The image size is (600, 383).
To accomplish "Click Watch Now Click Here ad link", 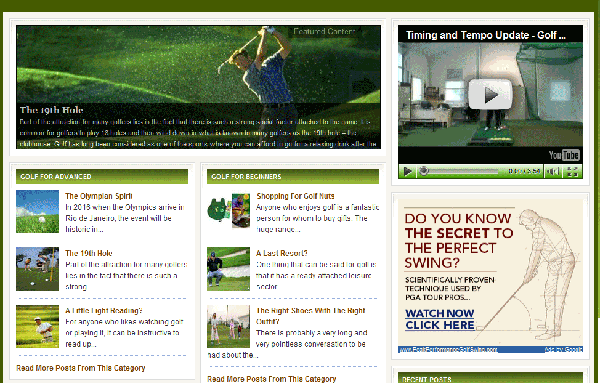I will pos(440,319).
